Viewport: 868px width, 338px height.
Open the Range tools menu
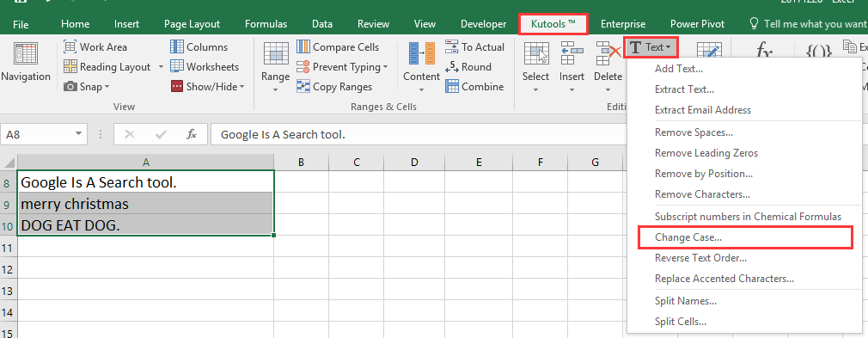click(x=275, y=66)
